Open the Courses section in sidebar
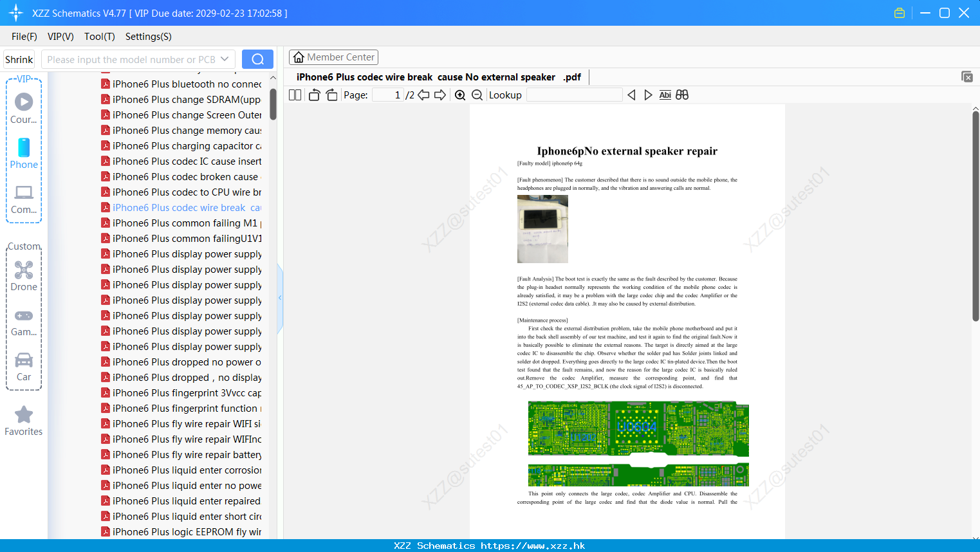 coord(24,108)
